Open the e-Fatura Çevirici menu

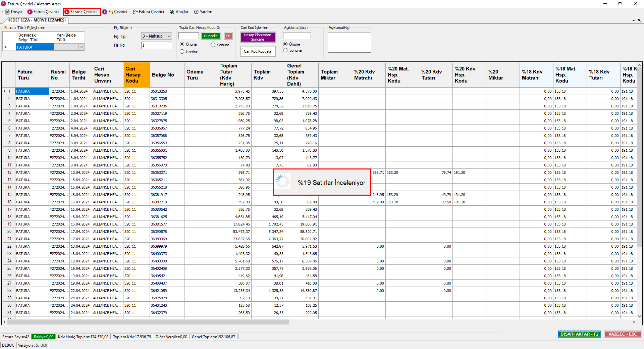148,12
